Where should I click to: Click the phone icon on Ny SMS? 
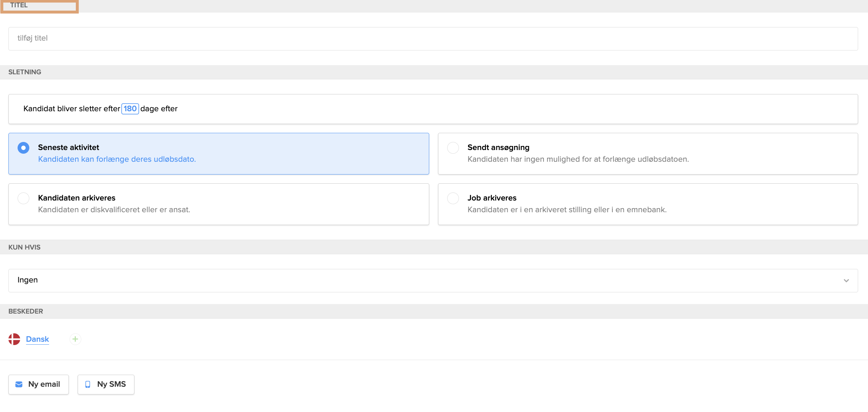click(88, 385)
